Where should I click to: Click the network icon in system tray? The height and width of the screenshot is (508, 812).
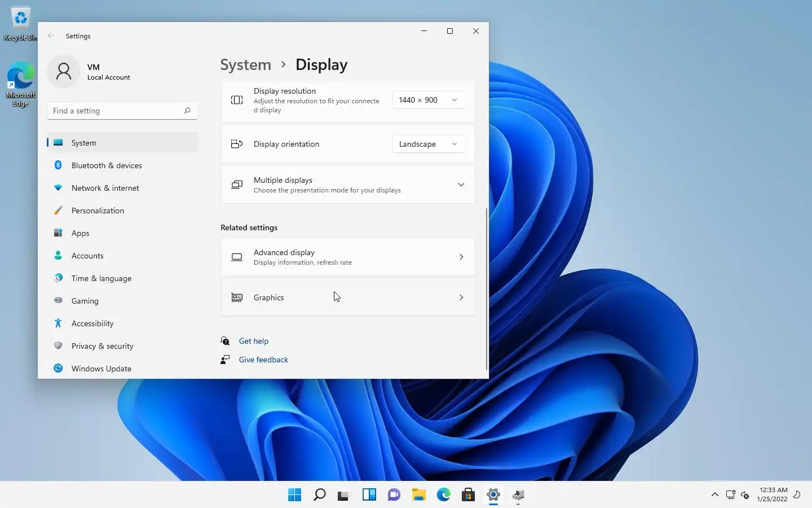coord(730,495)
